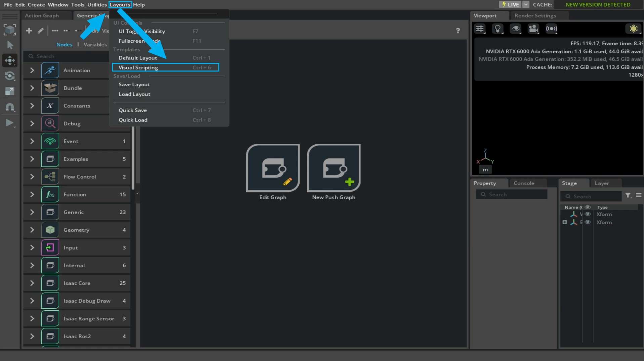
Task: Expand the Xform prim with the plus button
Action: (565, 222)
